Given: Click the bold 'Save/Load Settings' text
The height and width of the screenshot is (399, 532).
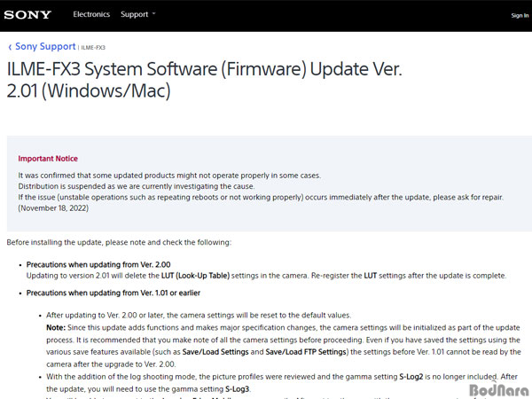Looking at the screenshot, I should [215, 352].
